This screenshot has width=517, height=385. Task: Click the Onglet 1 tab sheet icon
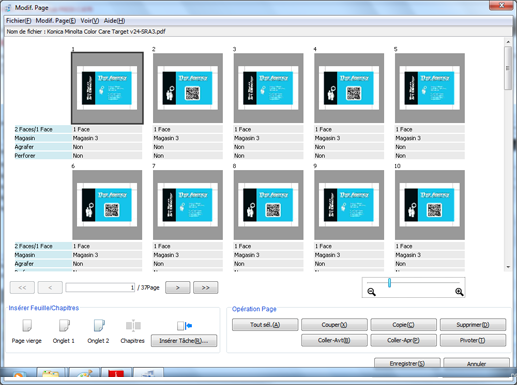pyautogui.click(x=64, y=325)
